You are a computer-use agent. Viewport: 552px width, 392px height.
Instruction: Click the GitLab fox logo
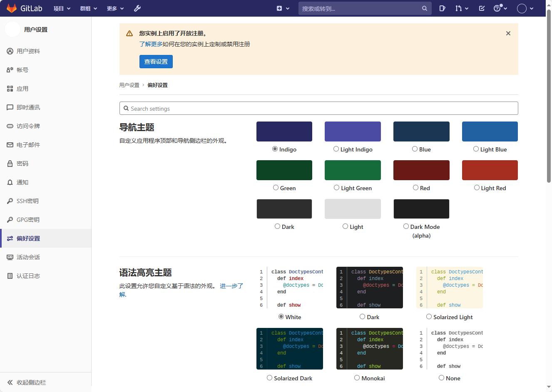click(x=12, y=8)
